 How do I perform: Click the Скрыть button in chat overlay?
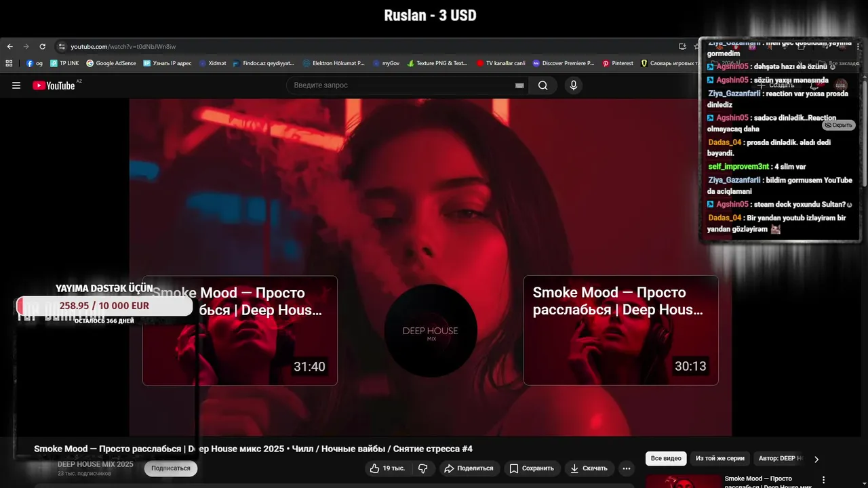click(x=839, y=125)
